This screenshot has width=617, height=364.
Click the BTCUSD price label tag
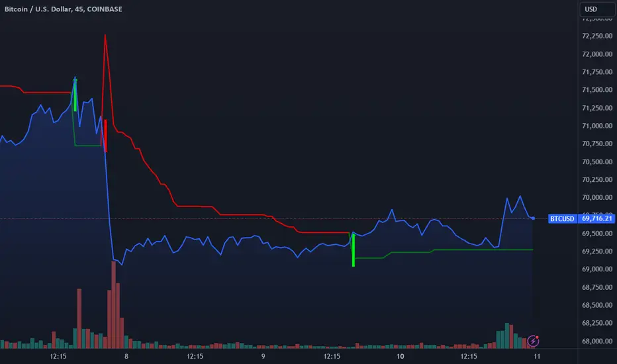pyautogui.click(x=562, y=218)
